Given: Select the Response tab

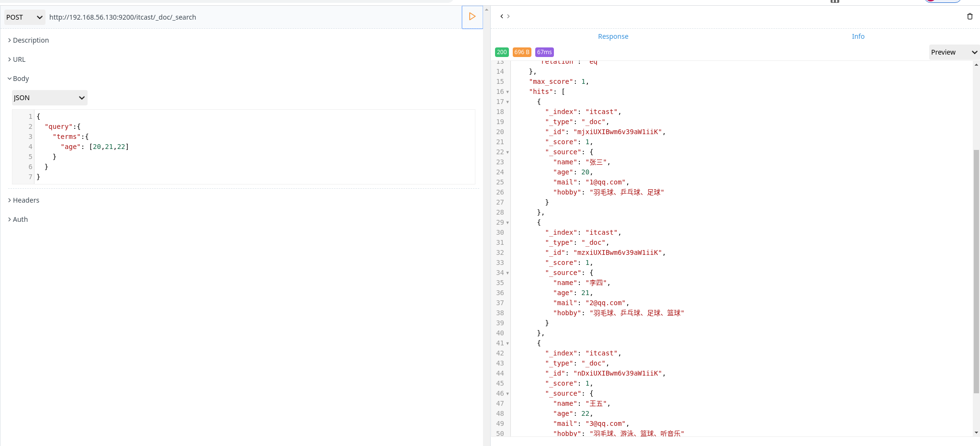Looking at the screenshot, I should [x=612, y=36].
